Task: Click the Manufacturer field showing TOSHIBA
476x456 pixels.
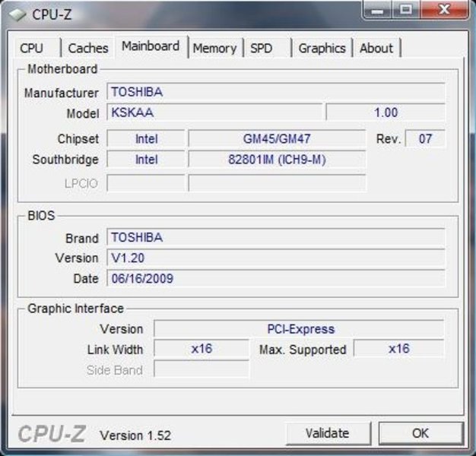Action: pyautogui.click(x=276, y=92)
